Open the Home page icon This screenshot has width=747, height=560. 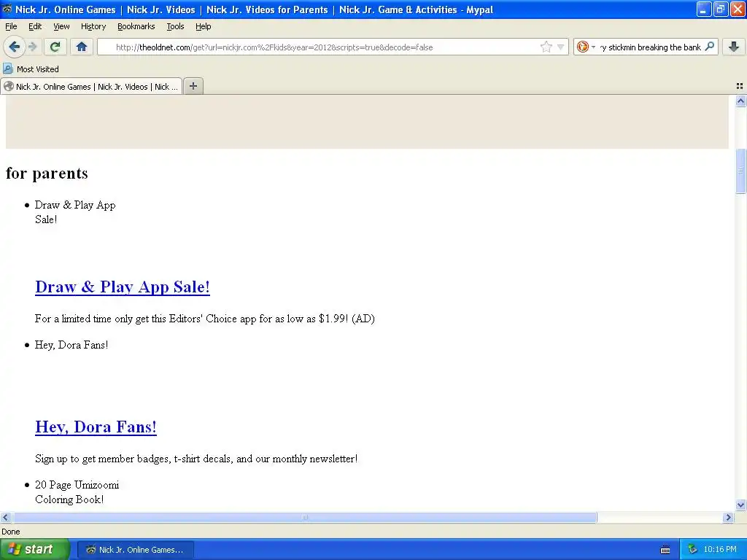click(x=82, y=47)
